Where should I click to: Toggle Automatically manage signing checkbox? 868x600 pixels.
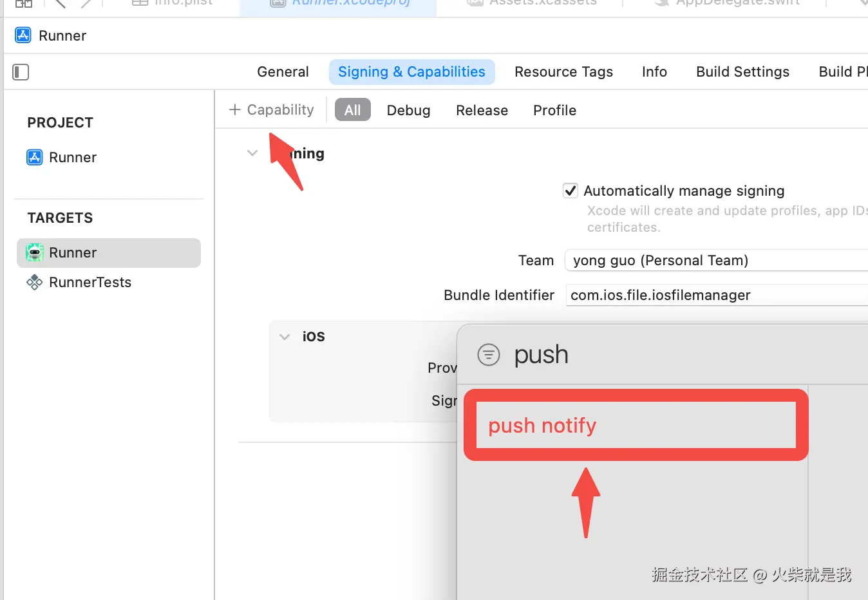[x=570, y=191]
